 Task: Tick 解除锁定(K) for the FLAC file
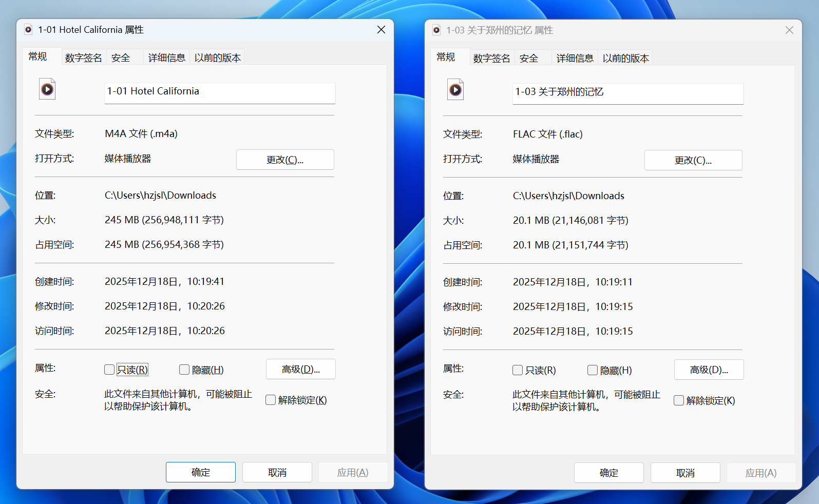(679, 400)
